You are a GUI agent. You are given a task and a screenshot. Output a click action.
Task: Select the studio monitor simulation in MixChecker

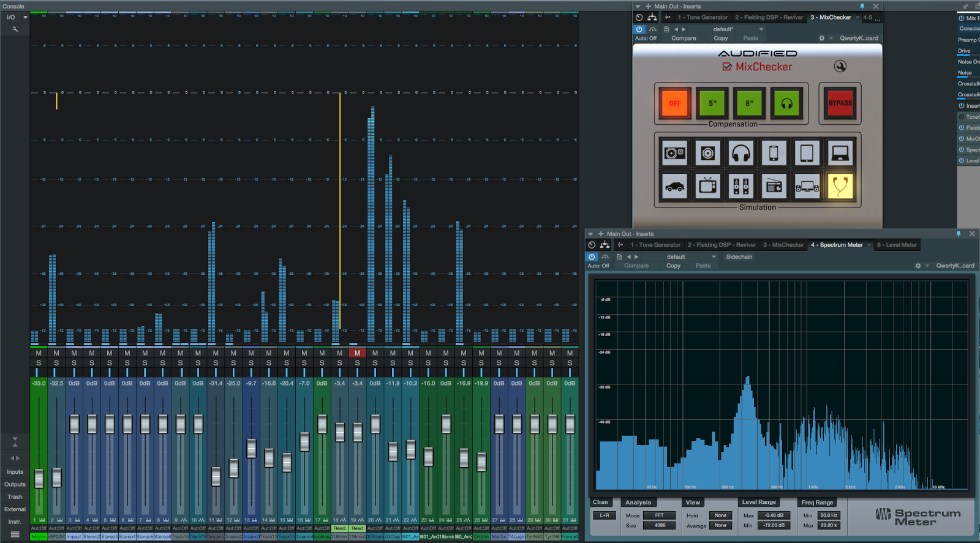(x=674, y=153)
